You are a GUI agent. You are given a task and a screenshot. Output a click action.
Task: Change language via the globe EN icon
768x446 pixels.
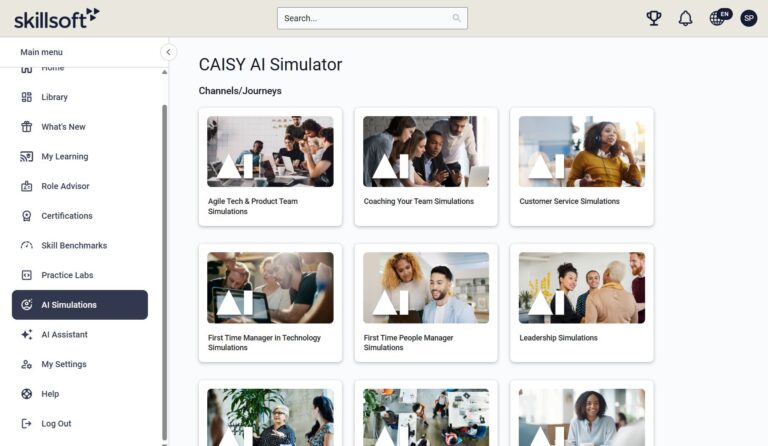point(720,17)
